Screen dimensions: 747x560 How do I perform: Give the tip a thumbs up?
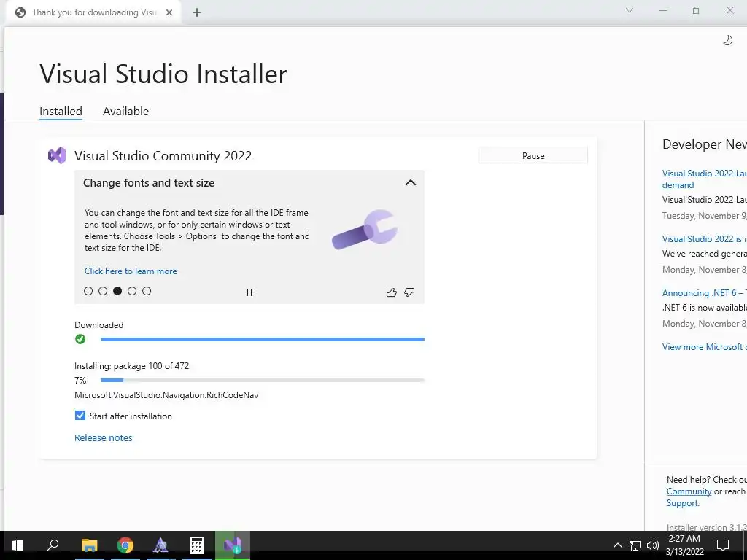pyautogui.click(x=392, y=292)
